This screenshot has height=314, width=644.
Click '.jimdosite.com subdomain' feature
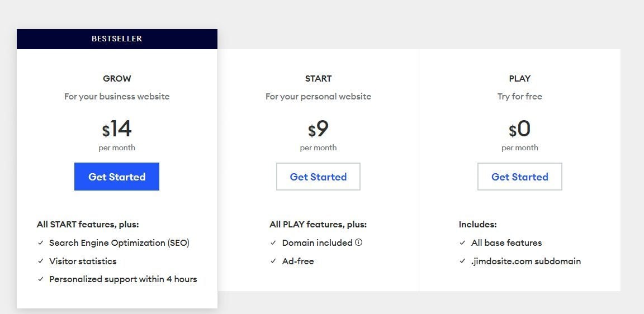pyautogui.click(x=526, y=261)
